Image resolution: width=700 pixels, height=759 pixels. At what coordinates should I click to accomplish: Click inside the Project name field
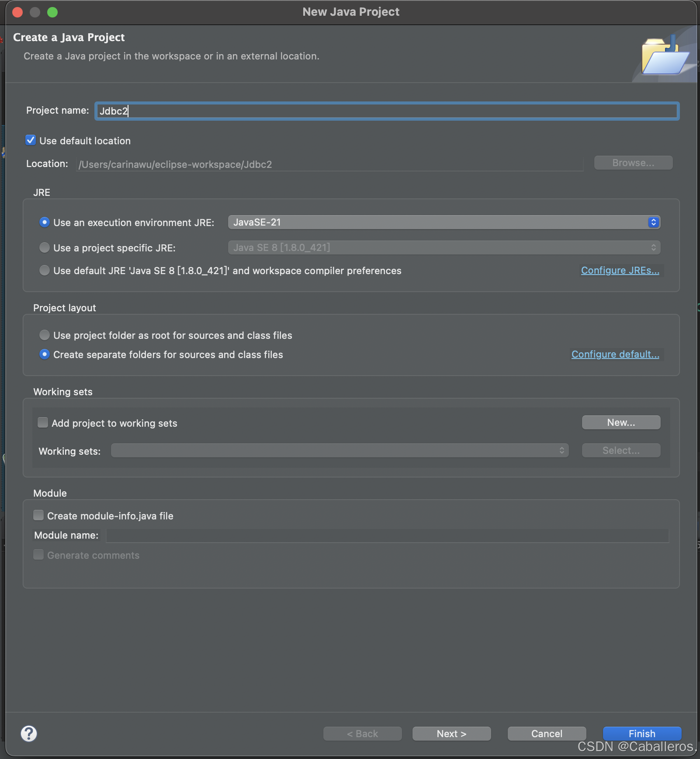click(306, 111)
